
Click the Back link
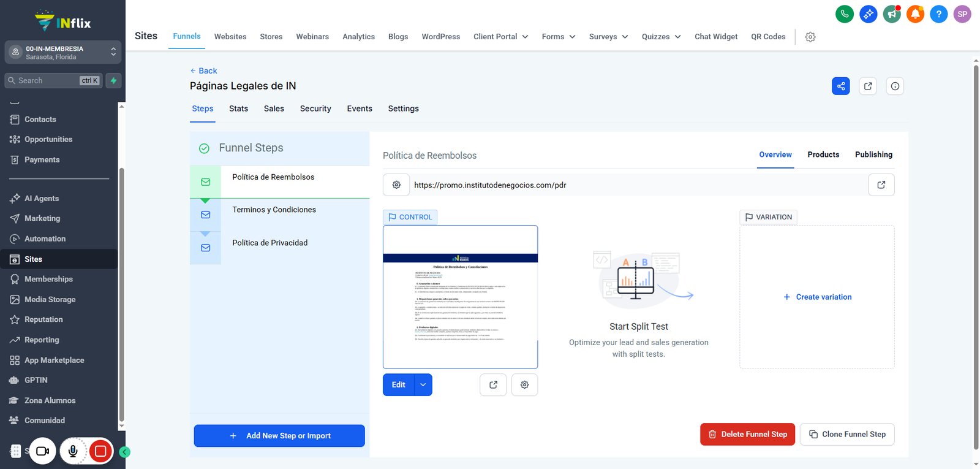pyautogui.click(x=203, y=71)
